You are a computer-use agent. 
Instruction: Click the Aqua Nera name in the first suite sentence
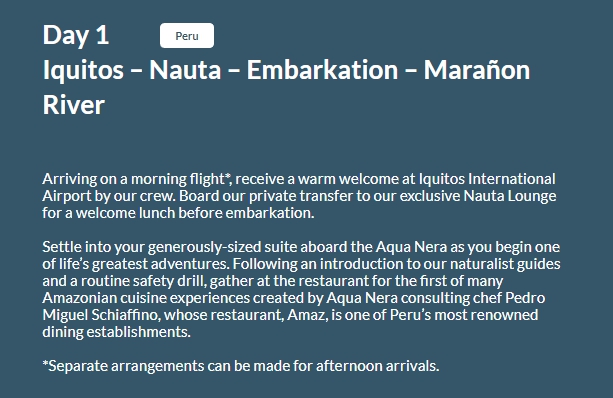pyautogui.click(x=411, y=247)
